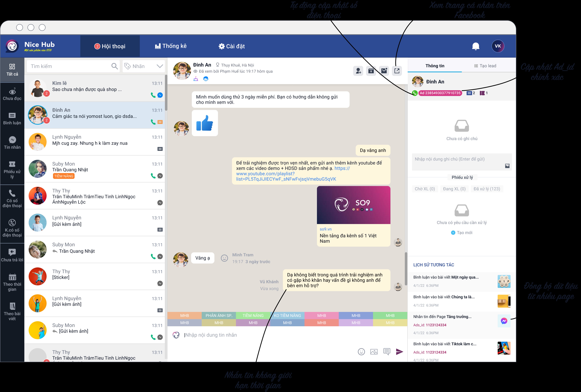
Task: Select Chờ XL (0) filter
Action: pos(425,189)
